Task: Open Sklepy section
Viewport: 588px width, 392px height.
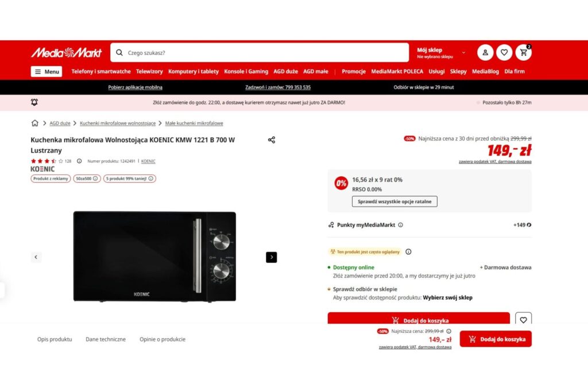Action: pos(458,71)
